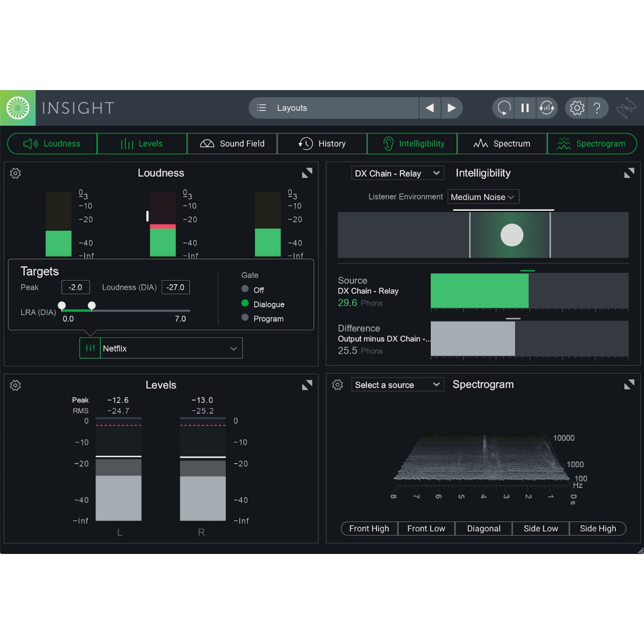Click the Peak target value field

[x=75, y=287]
